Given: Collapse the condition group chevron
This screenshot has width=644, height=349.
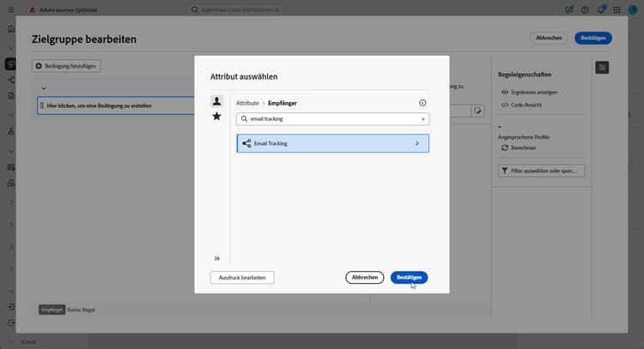Looking at the screenshot, I should pos(44,88).
